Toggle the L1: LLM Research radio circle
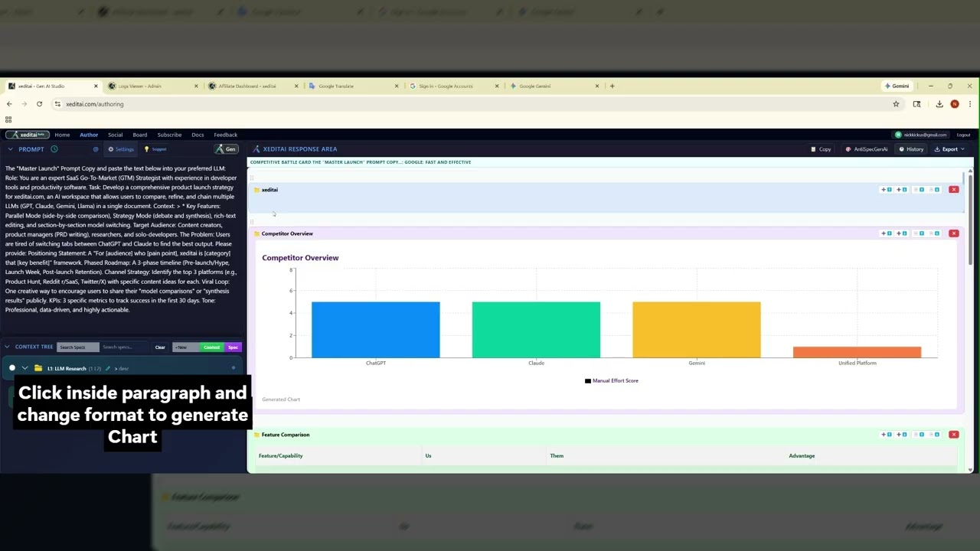980x551 pixels. (x=12, y=368)
